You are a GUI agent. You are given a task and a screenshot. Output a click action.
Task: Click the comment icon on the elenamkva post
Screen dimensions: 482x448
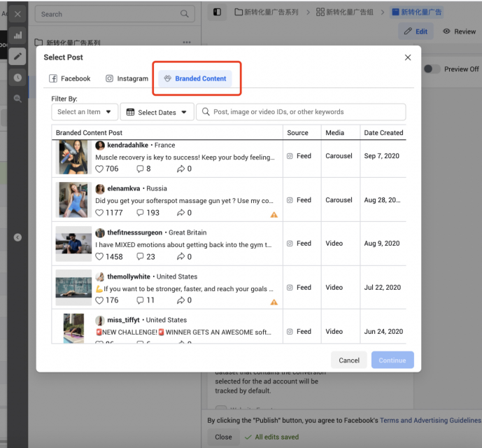[140, 213]
